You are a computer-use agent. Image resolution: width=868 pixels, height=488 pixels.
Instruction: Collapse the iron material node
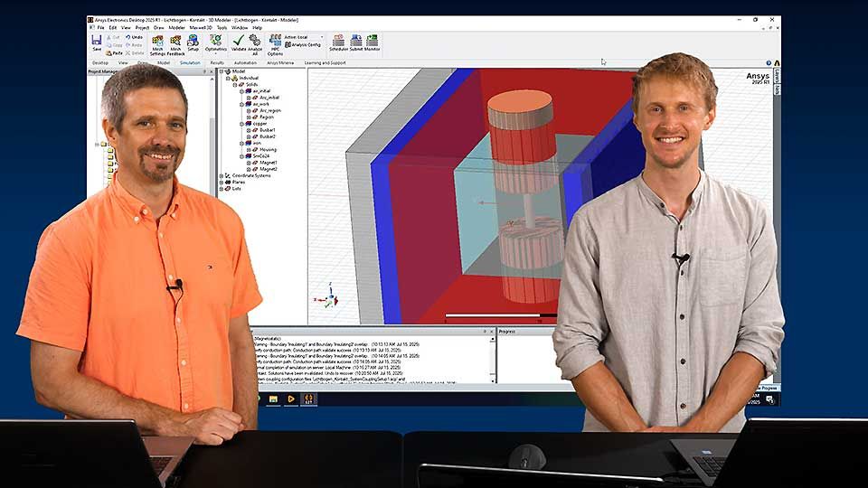[x=242, y=144]
